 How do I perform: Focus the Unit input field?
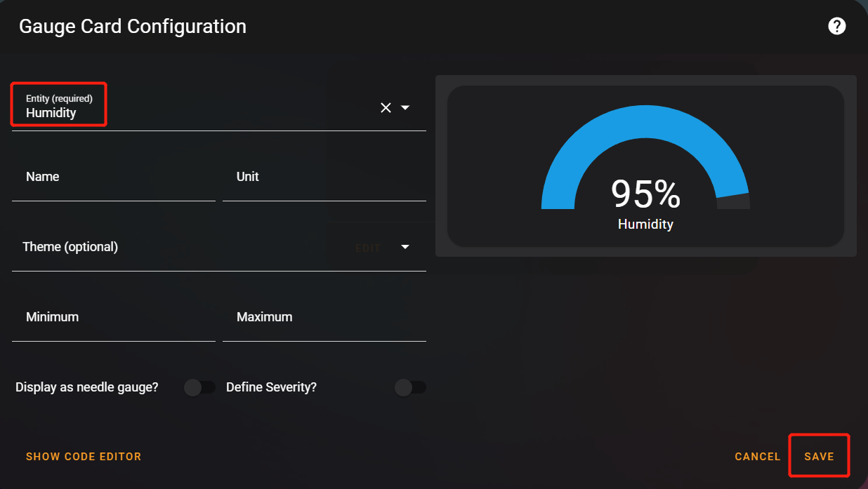point(324,177)
